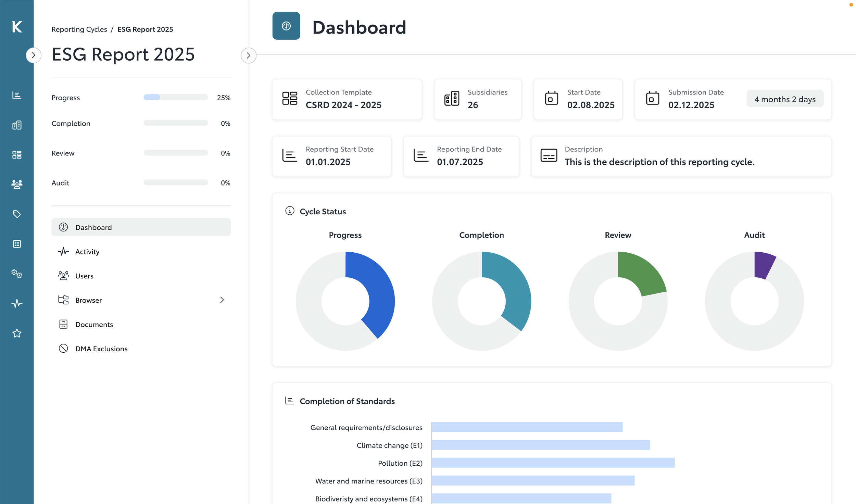Select the Dashboard section in the menu
Viewport: 856px width, 504px height.
click(x=93, y=227)
